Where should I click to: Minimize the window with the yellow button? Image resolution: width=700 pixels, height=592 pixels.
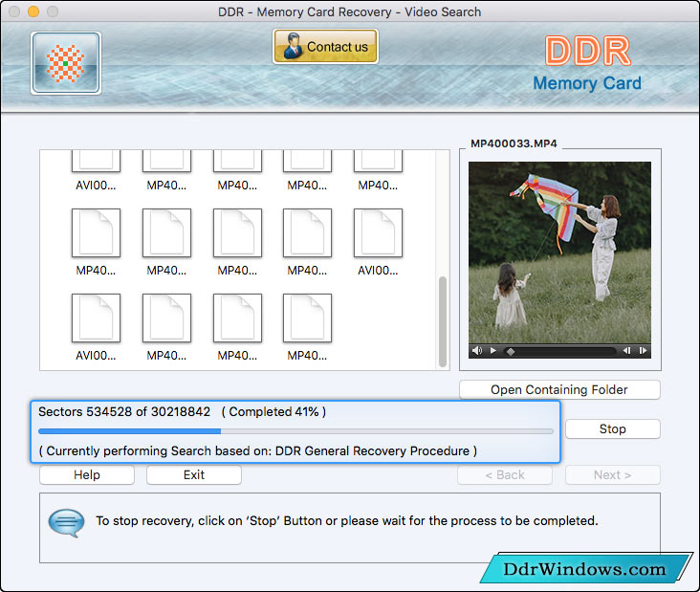33,11
